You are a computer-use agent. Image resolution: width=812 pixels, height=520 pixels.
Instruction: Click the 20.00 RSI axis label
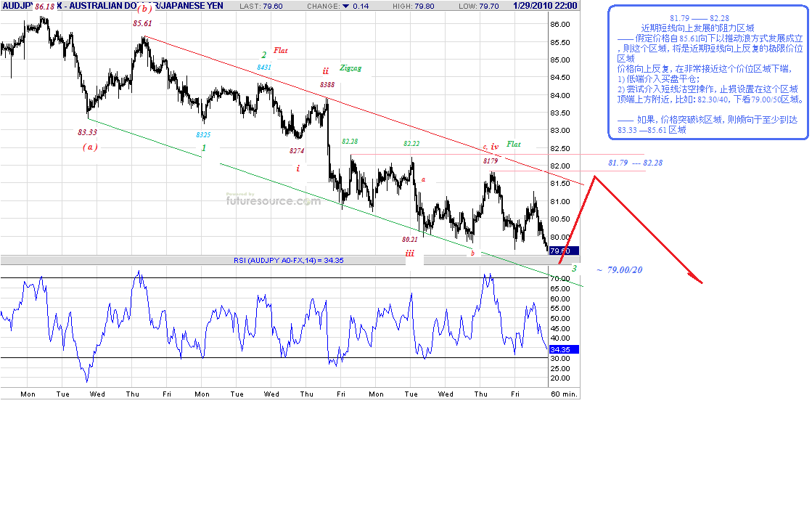[x=559, y=378]
